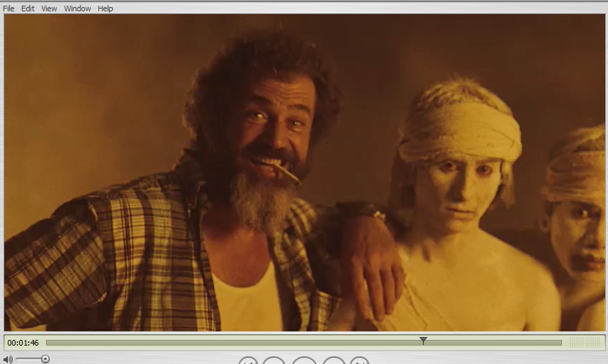Open the Edit menu
The image size is (608, 364).
(28, 8)
